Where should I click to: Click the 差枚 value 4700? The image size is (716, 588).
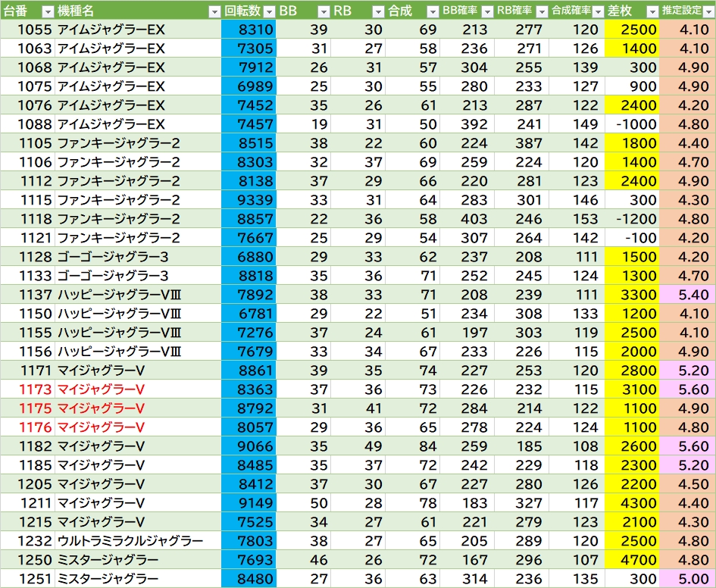tap(639, 560)
